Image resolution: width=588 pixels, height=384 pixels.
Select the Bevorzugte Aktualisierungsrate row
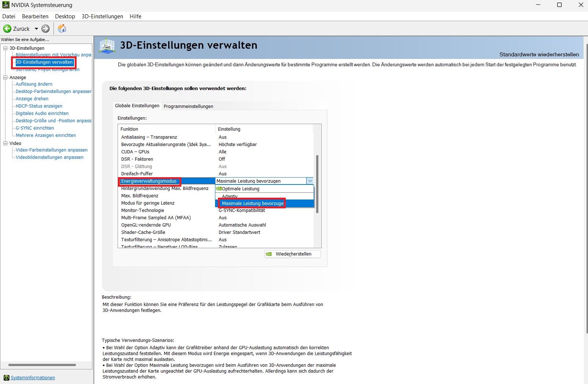point(216,145)
